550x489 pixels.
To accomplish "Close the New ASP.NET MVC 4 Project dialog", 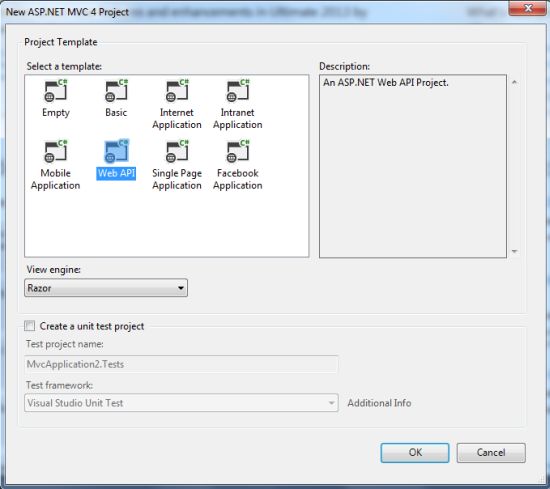I will [528, 8].
